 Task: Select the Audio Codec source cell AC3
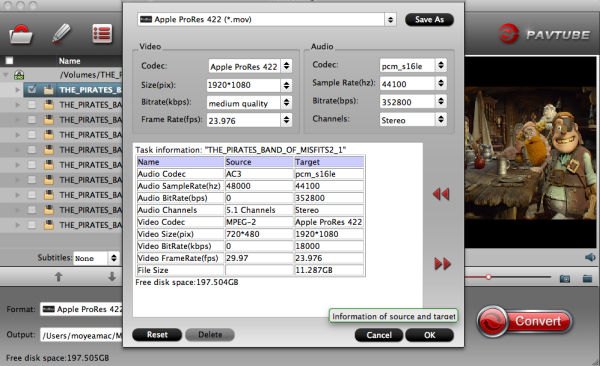[x=259, y=174]
